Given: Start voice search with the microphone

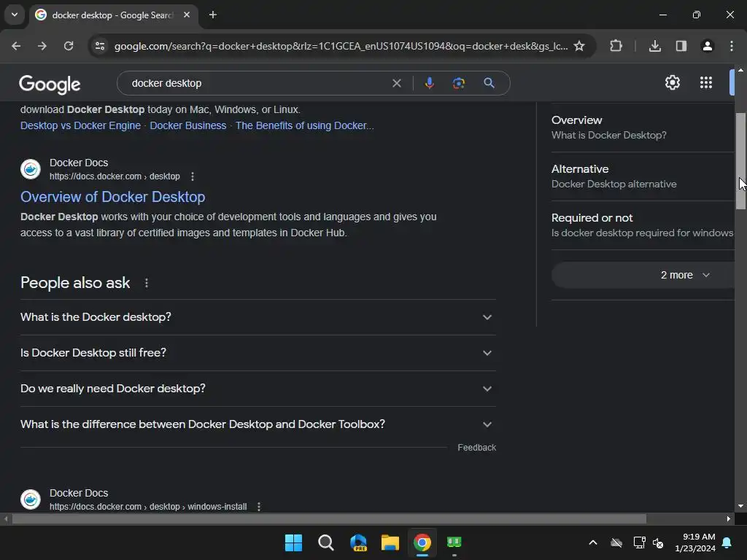Looking at the screenshot, I should coord(429,83).
